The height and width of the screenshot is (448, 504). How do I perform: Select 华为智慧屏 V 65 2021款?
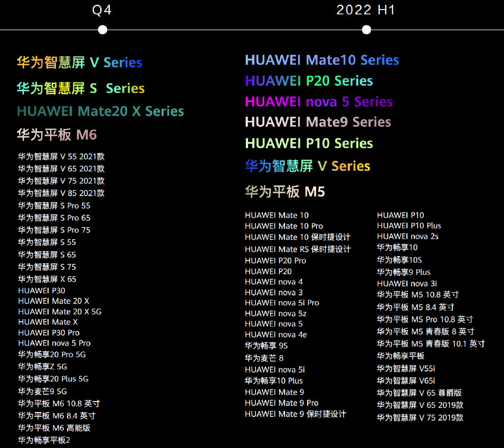coord(61,169)
